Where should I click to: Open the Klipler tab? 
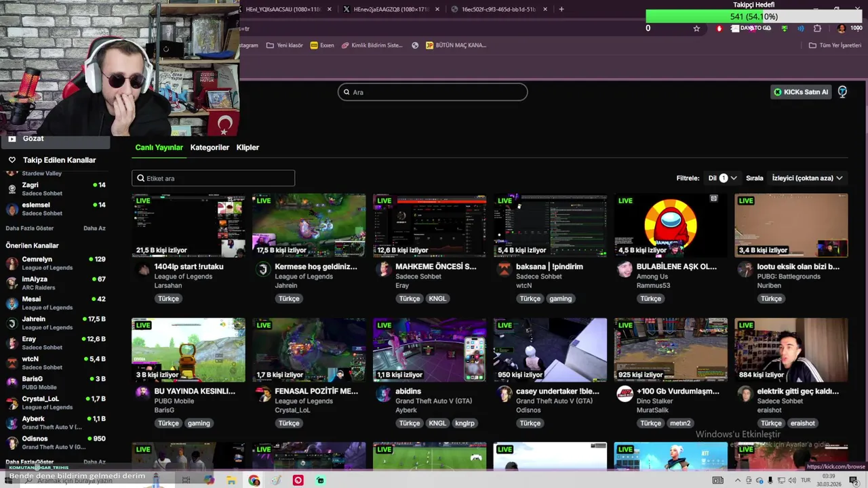[248, 147]
